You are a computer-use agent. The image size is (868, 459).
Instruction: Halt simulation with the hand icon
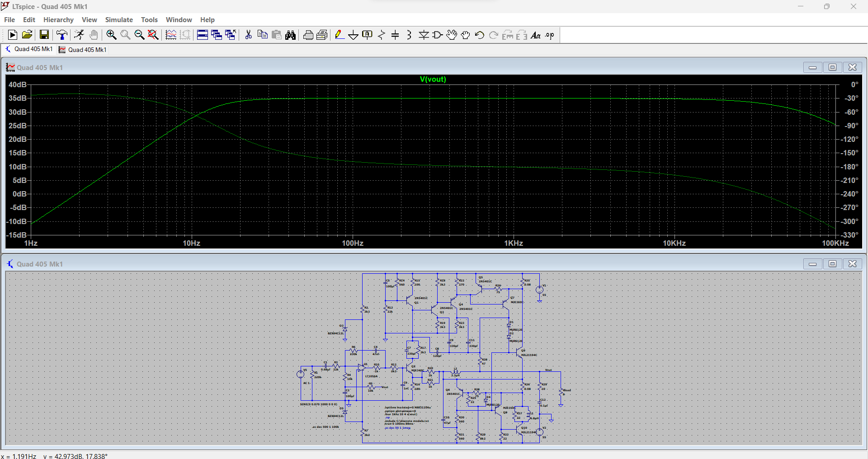(94, 35)
